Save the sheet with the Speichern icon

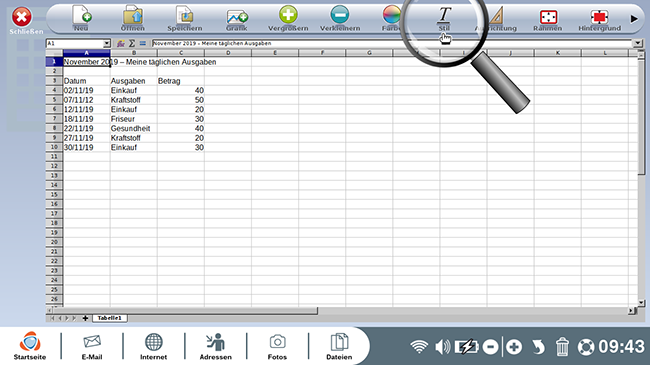click(184, 18)
